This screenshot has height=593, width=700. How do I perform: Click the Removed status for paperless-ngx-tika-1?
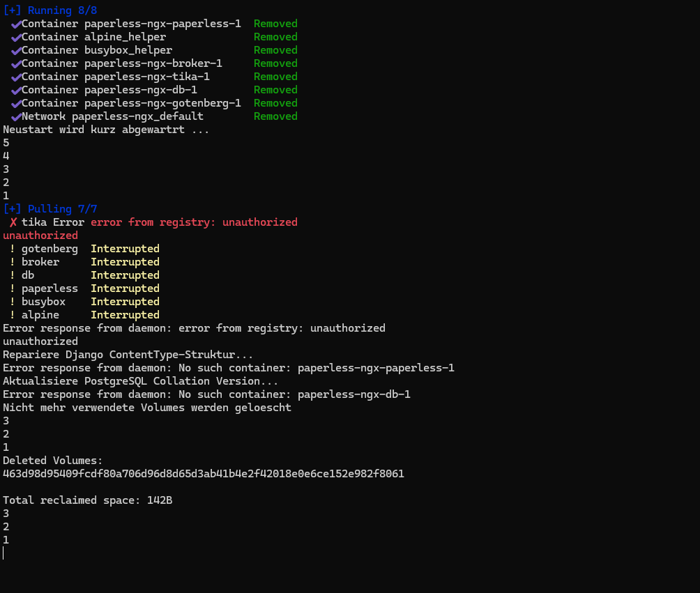click(x=275, y=77)
